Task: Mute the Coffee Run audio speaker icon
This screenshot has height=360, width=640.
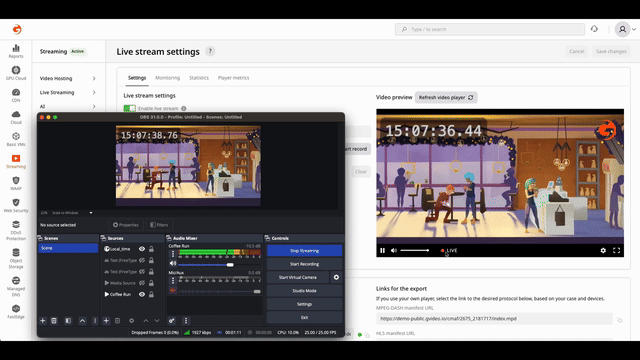Action: click(x=173, y=264)
